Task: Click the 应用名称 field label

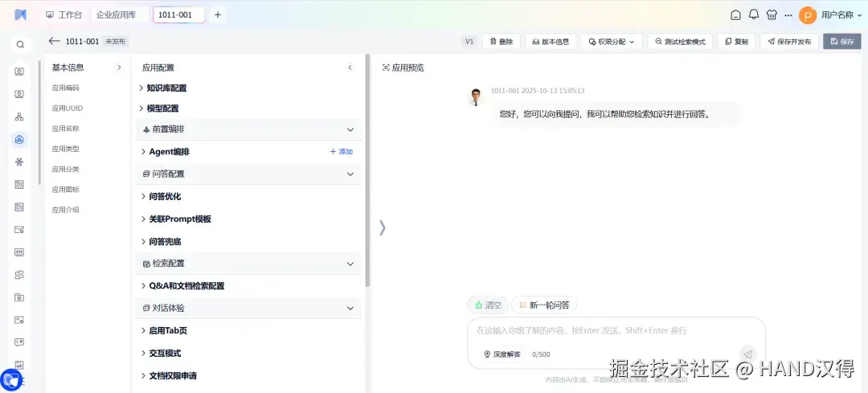Action: point(65,129)
